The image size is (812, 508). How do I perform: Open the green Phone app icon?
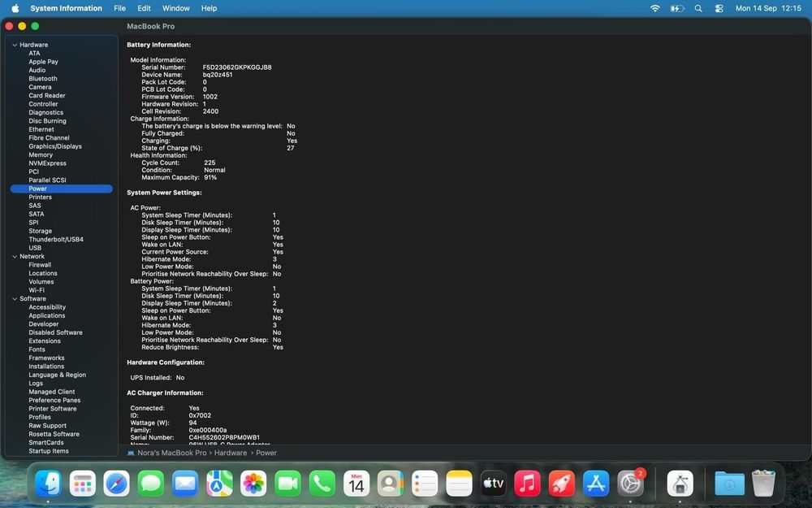pos(322,483)
